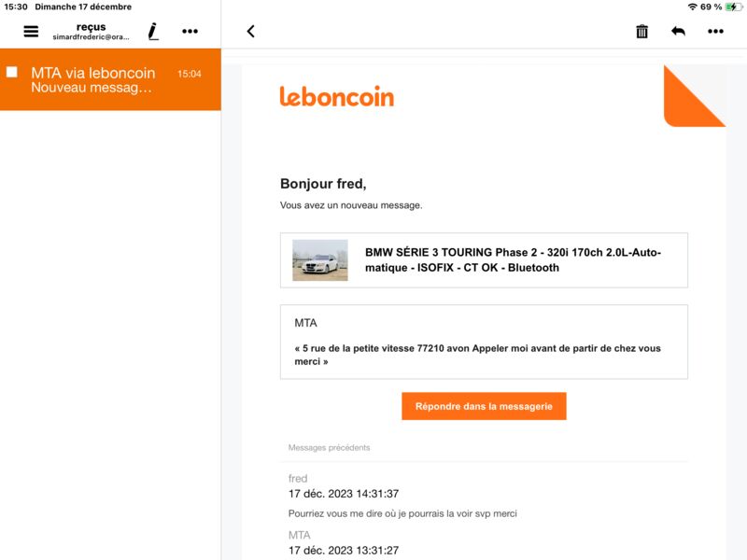
Task: Select fred's previous message from 14:31:37
Action: (x=402, y=497)
